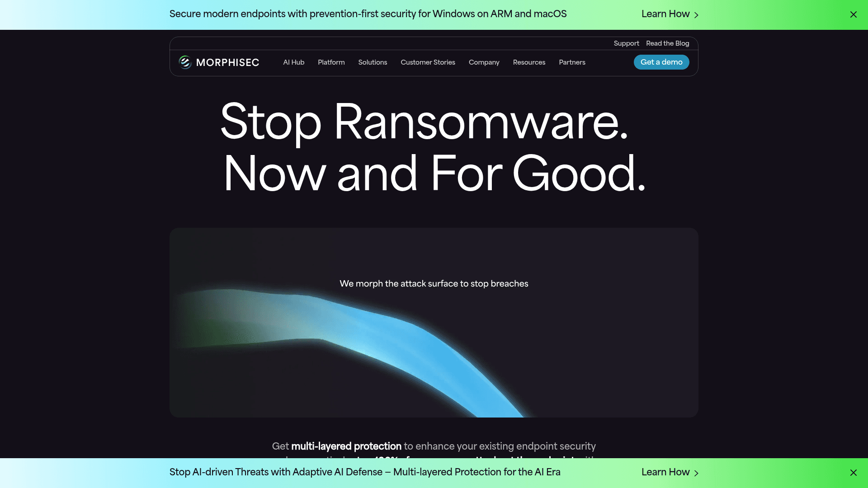The image size is (868, 488).
Task: Click the MORPHISEC wordmark
Action: click(x=227, y=62)
